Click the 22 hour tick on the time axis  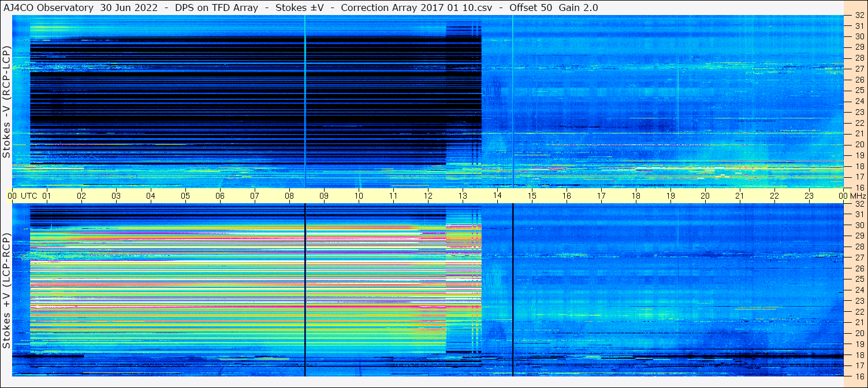click(774, 196)
